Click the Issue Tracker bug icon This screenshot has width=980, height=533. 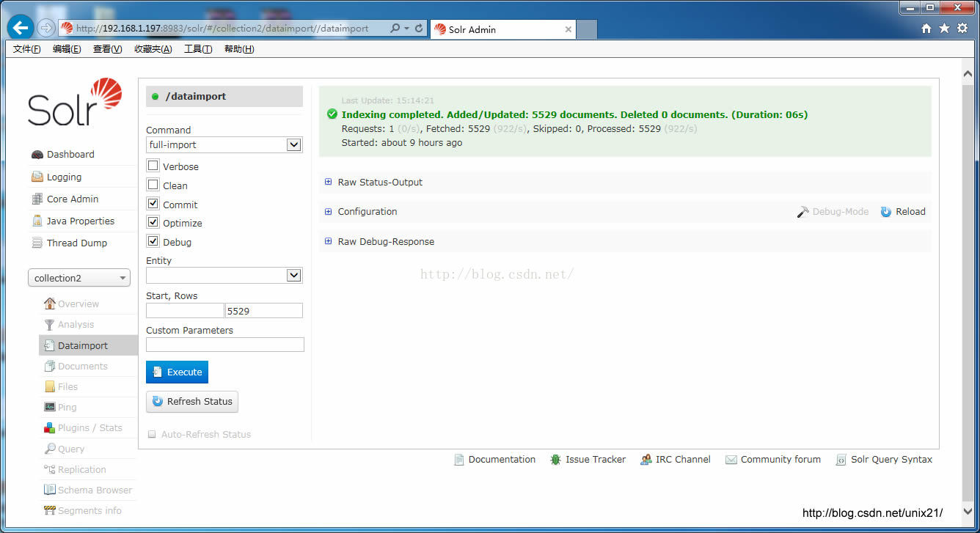555,460
